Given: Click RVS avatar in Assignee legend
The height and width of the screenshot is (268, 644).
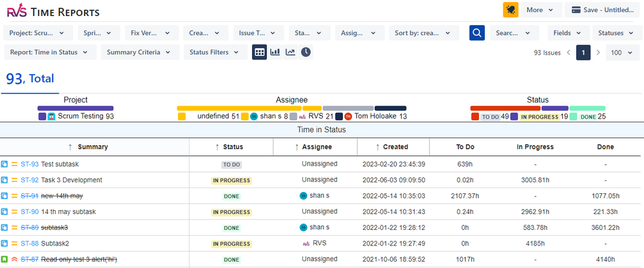Looking at the screenshot, I should pyautogui.click(x=303, y=117).
